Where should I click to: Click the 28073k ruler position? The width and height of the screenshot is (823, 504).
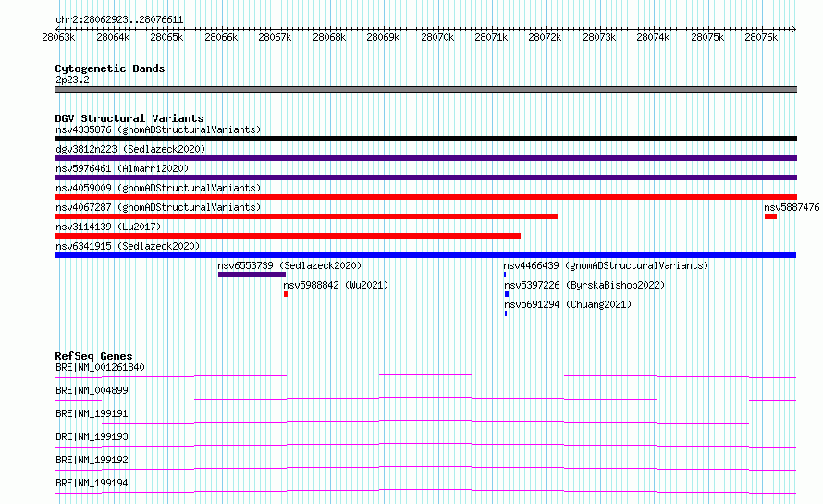point(599,37)
